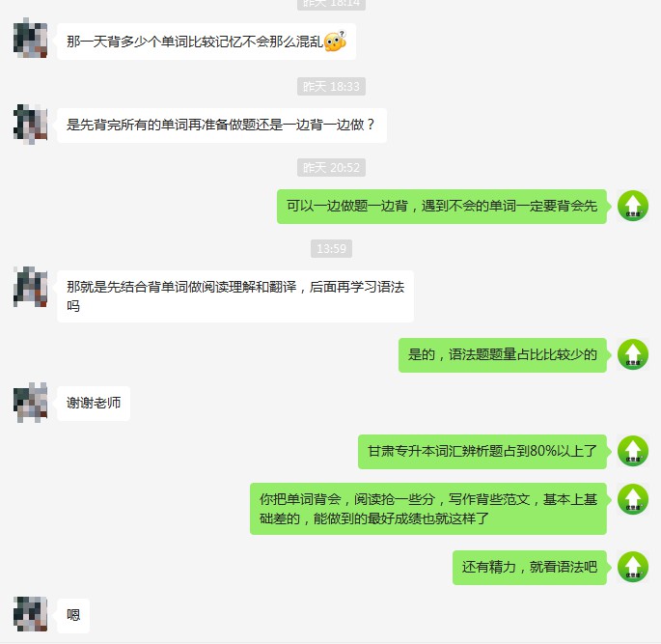
Task: Click the pixelated avatar next to 是先背完所有的单词 message
Action: 30,125
